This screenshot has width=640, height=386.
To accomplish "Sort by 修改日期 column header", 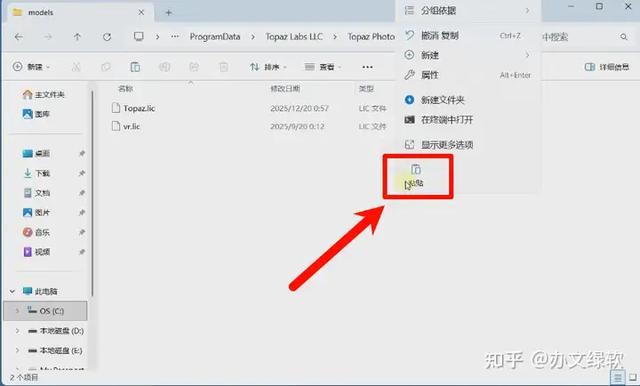I will click(x=285, y=89).
